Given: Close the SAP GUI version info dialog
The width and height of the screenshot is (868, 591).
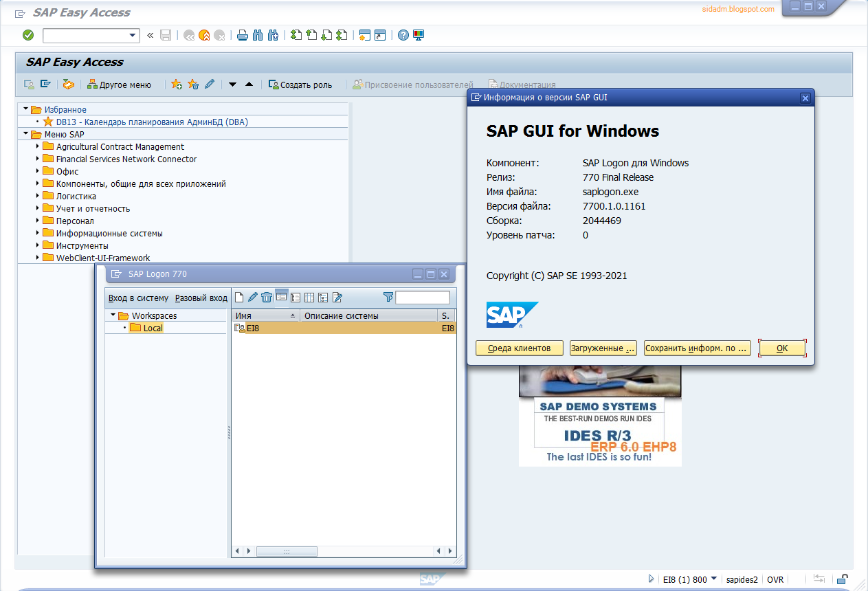Looking at the screenshot, I should tap(805, 98).
